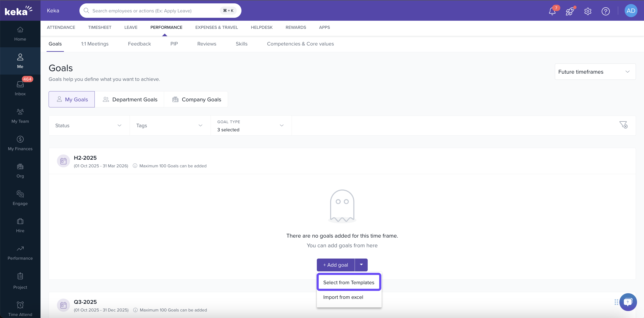Select the My Goals view
Screen dimensions: 644x318
click(x=72, y=99)
